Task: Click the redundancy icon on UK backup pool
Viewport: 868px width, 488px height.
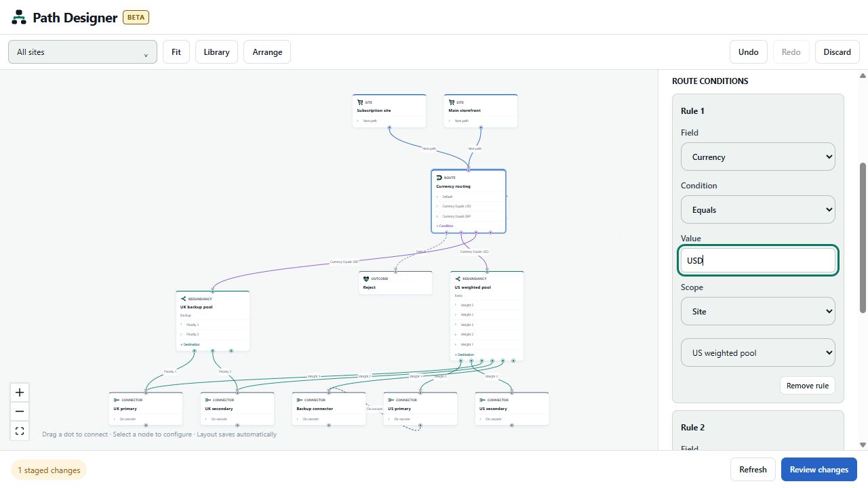Action: tap(184, 298)
